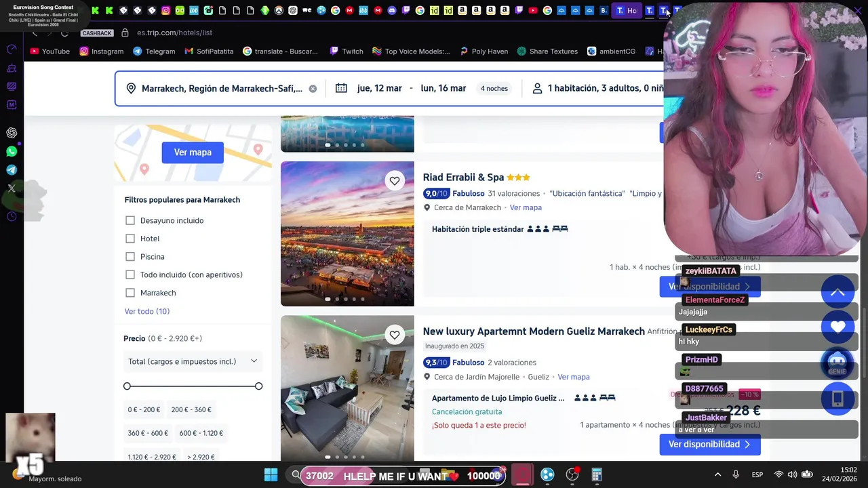Open the ambientCG bookmark
Image resolution: width=868 pixels, height=488 pixels.
pyautogui.click(x=611, y=51)
